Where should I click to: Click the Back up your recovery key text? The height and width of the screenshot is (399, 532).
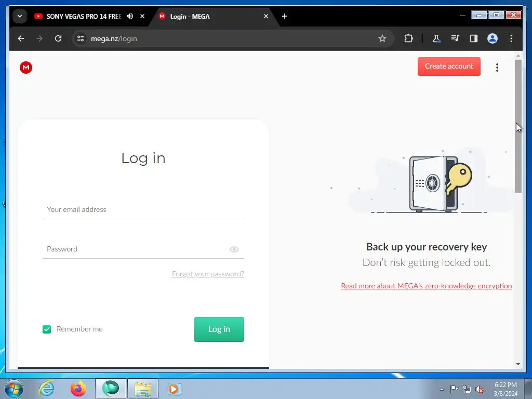click(x=427, y=247)
